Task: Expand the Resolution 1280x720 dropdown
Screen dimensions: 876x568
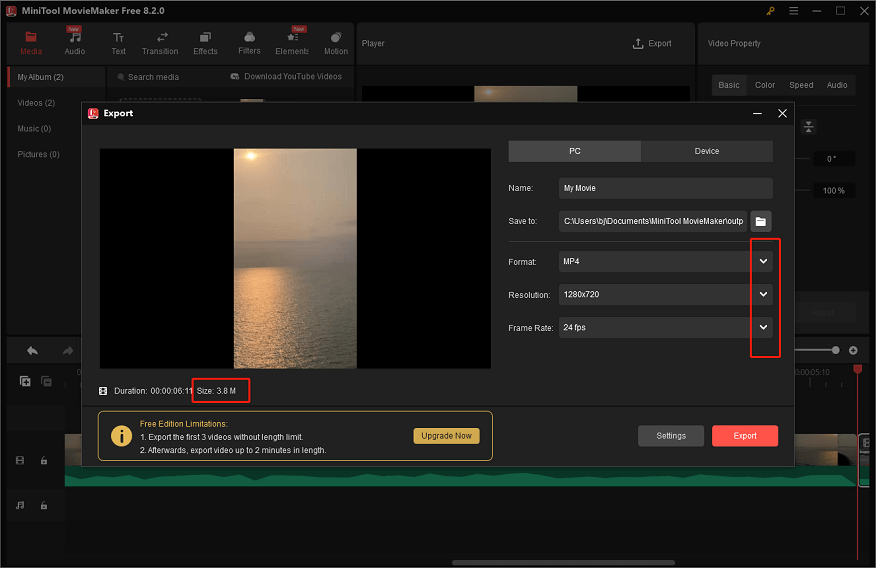Action: (x=763, y=294)
